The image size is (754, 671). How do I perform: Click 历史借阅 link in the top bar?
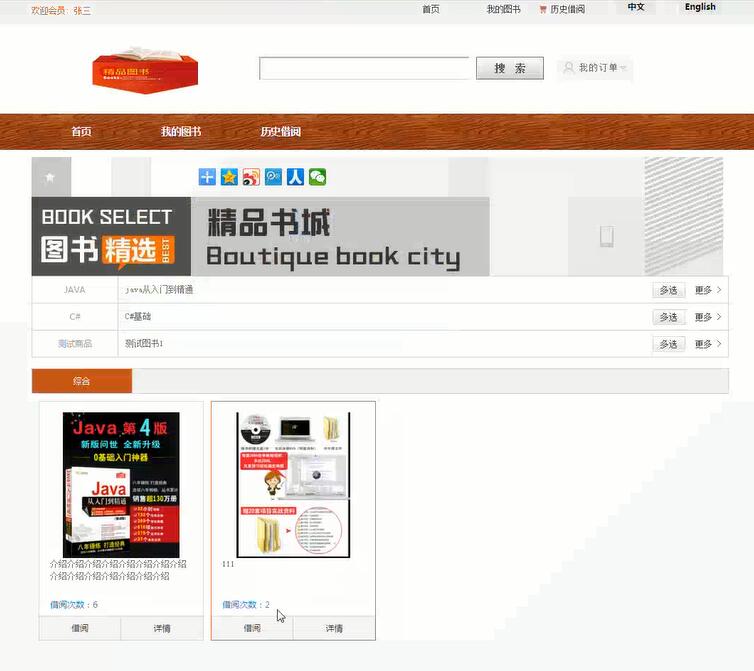(568, 9)
